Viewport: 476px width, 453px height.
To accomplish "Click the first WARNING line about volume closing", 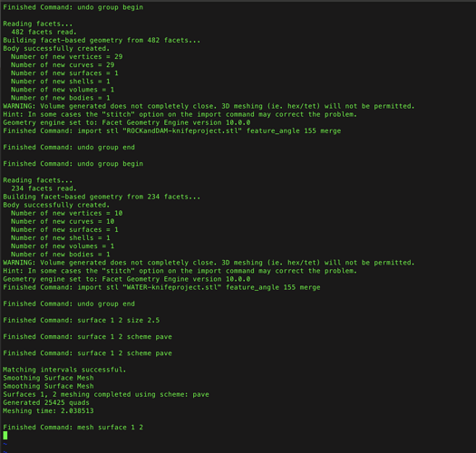I will (x=209, y=106).
